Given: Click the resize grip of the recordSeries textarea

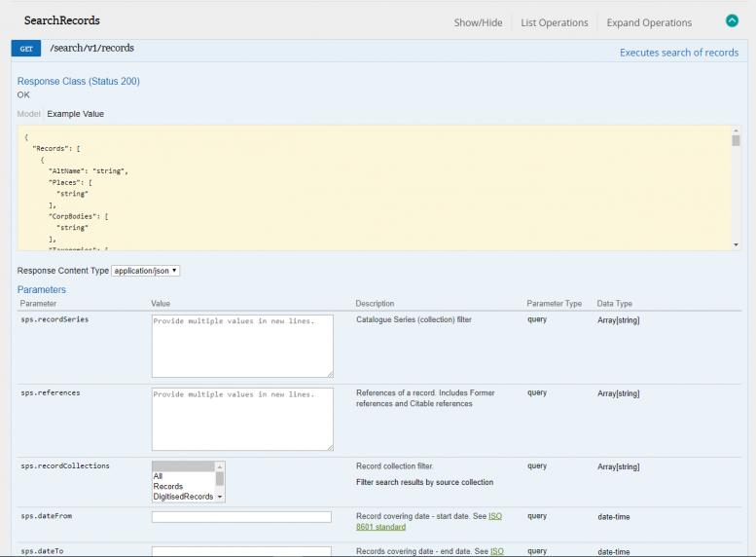Looking at the screenshot, I should (330, 375).
